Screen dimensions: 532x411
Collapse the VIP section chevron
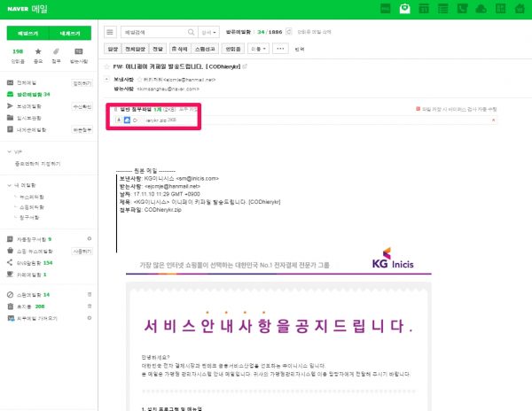click(x=10, y=151)
